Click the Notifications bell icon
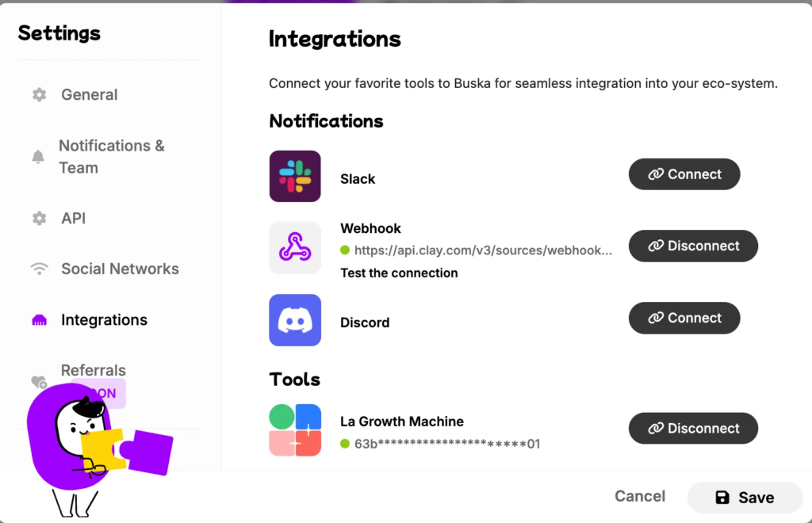This screenshot has width=812, height=523. 38,156
